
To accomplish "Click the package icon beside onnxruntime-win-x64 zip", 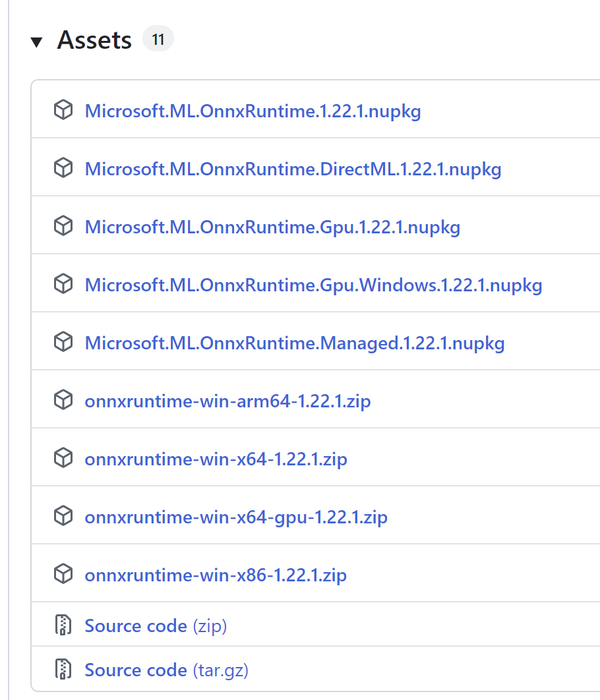I will [63, 457].
